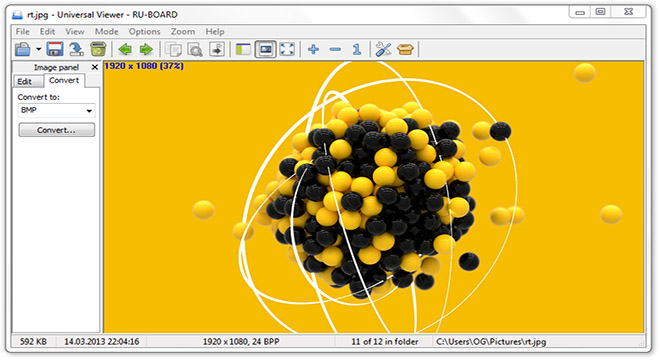The width and height of the screenshot is (660, 360).
Task: Click the Save floppy disk icon
Action: (54, 49)
